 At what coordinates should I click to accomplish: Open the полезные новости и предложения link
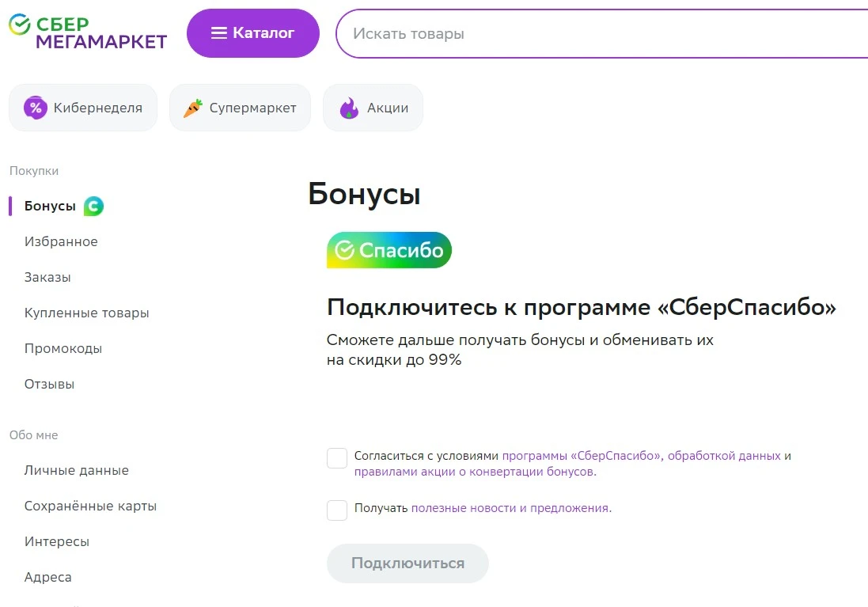pos(511,508)
